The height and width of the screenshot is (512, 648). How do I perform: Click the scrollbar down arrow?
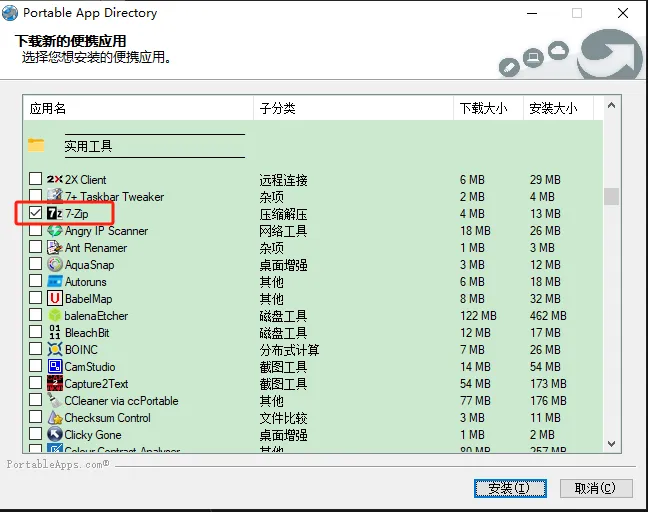tap(612, 444)
